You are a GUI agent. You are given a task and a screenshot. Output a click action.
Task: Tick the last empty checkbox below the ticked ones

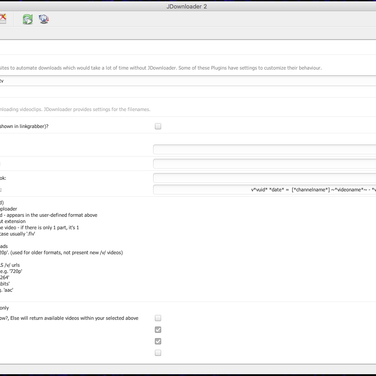[x=158, y=353]
